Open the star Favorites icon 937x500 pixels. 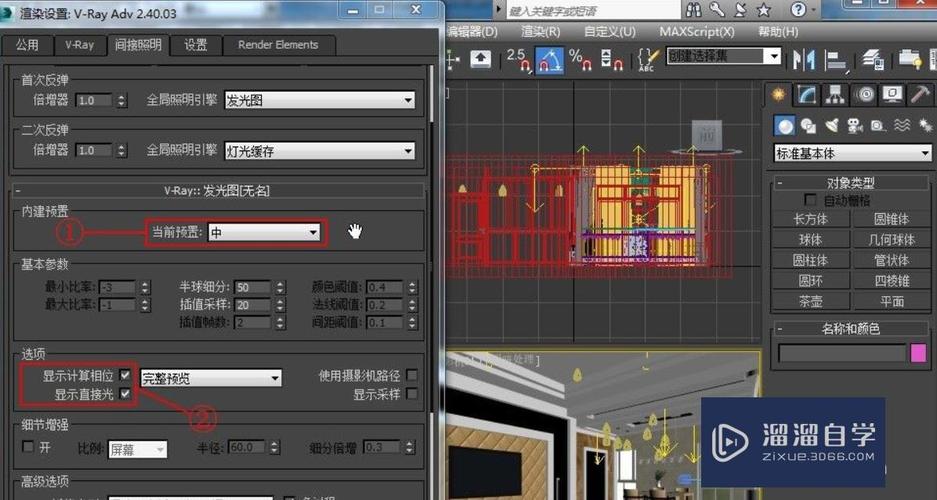tap(763, 10)
